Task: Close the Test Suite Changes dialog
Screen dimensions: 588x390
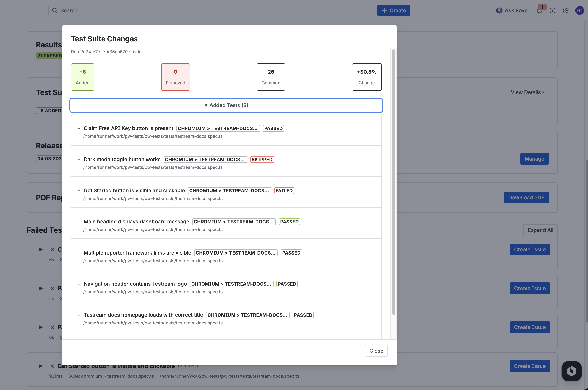Action: tap(376, 351)
